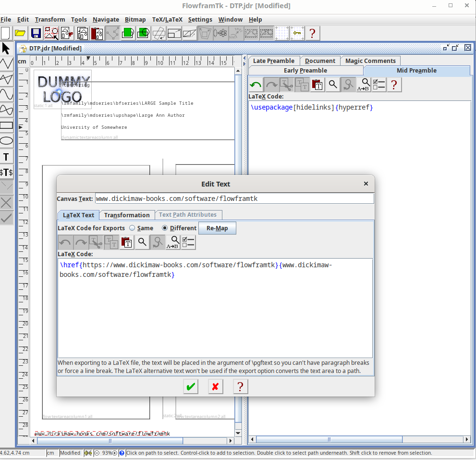Click the zoom-in plus in status bar

114,453
